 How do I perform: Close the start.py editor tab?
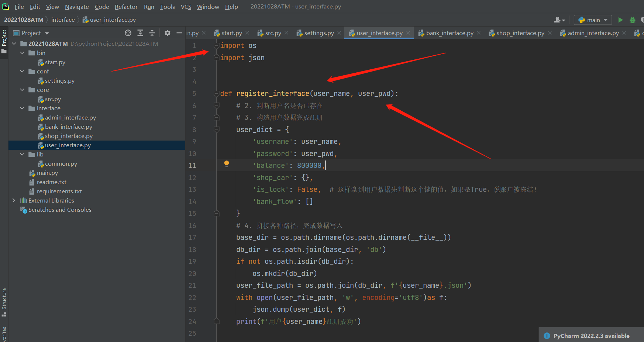coord(247,33)
